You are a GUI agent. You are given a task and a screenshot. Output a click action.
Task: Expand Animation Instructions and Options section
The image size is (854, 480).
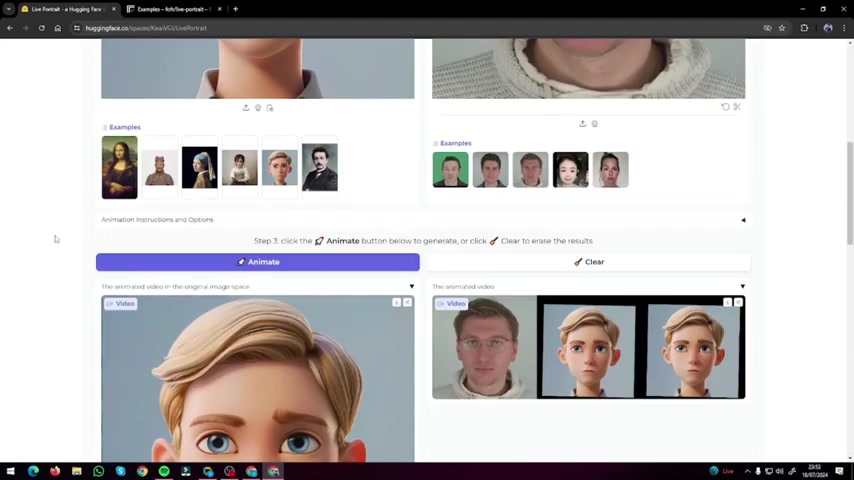pyautogui.click(x=423, y=220)
